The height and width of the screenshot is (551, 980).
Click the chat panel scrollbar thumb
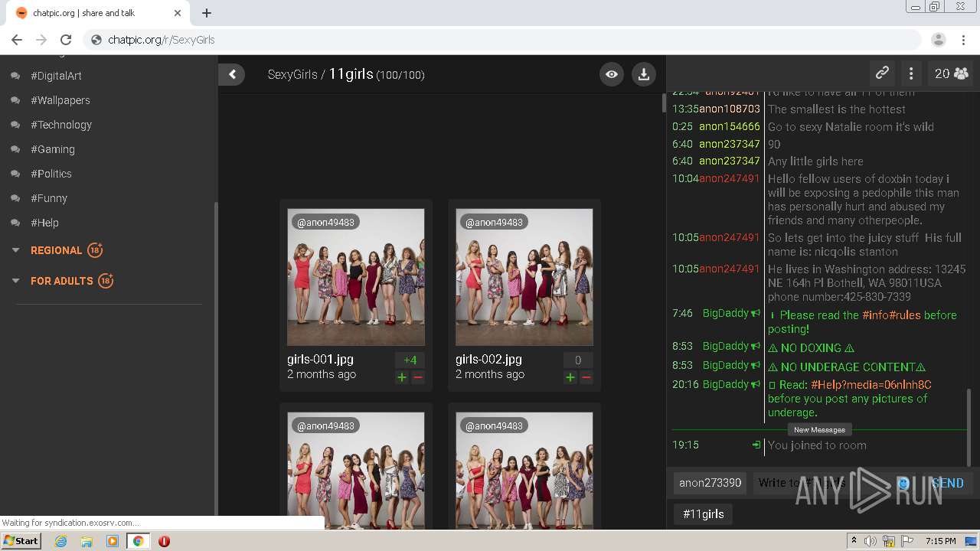pyautogui.click(x=969, y=427)
